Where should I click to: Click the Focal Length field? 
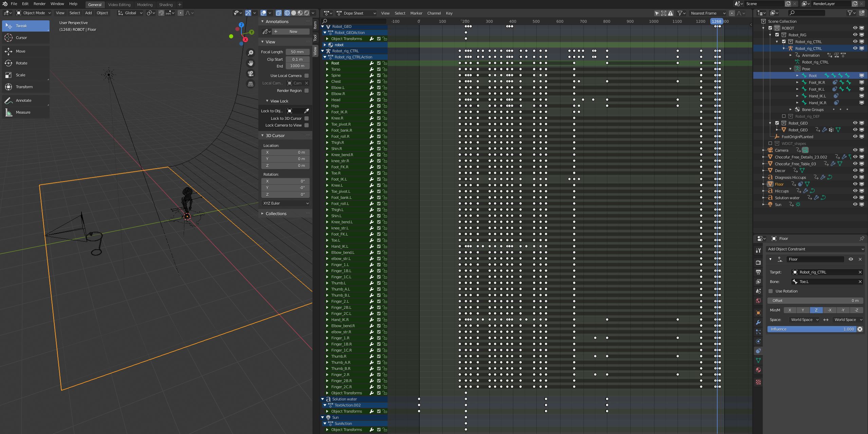tap(297, 52)
